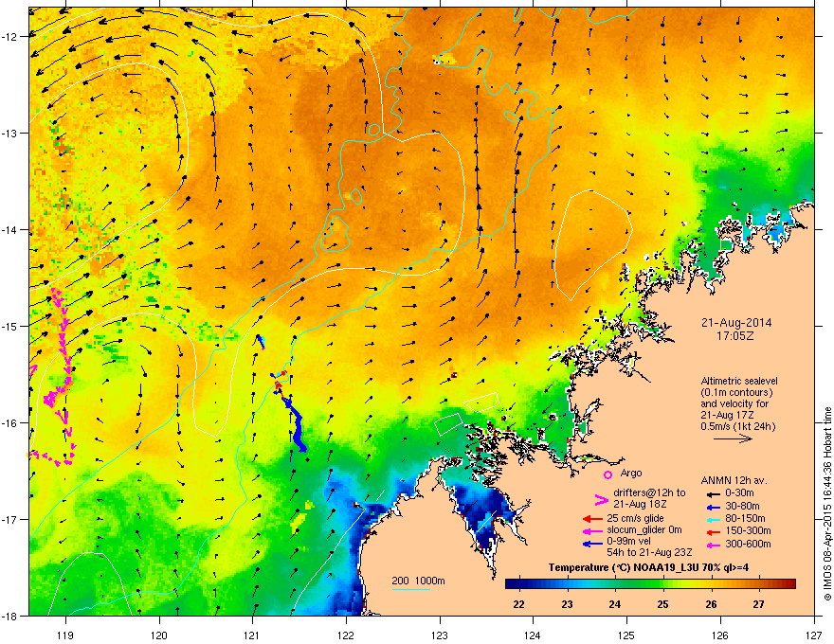Image resolution: width=834 pixels, height=644 pixels.
Task: Click the black 0-30m ANMN legend arrow
Action: (712, 493)
